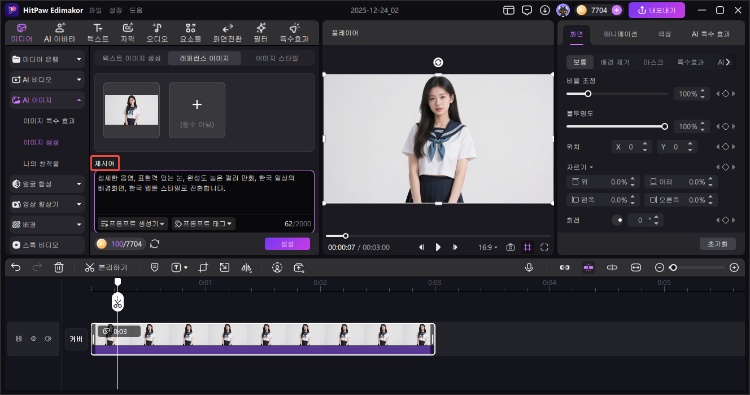Image resolution: width=750 pixels, height=395 pixels.
Task: Toggle the purple magnetic snap icon in the timeline toolbar
Action: coord(588,268)
